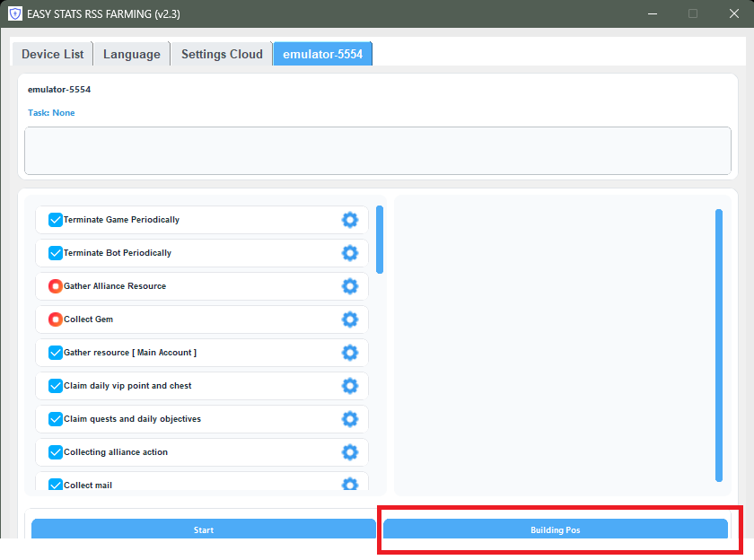Screen dimensions: 754x560
Task: Select the emulator-5554 tab
Action: click(322, 54)
